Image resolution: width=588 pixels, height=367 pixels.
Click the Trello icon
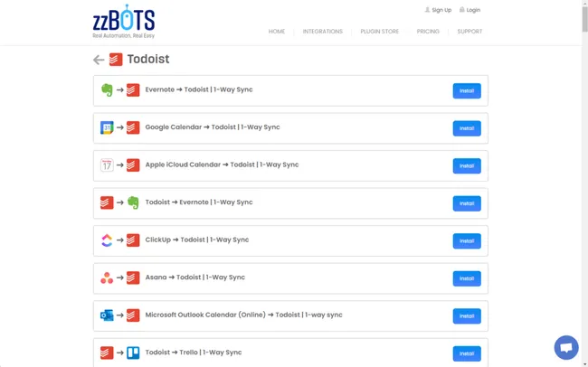133,353
